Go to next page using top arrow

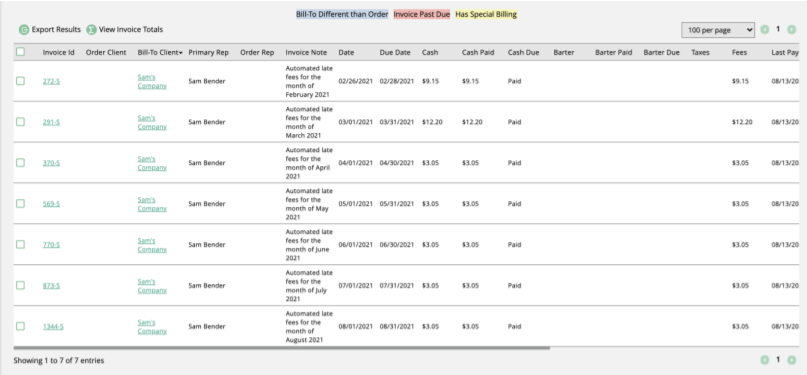pyautogui.click(x=792, y=30)
